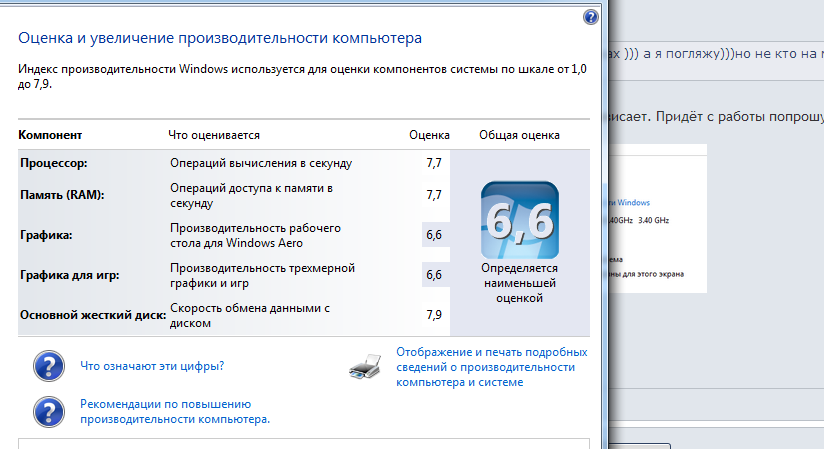Select the 'Графика для игр:' row label

click(x=69, y=275)
